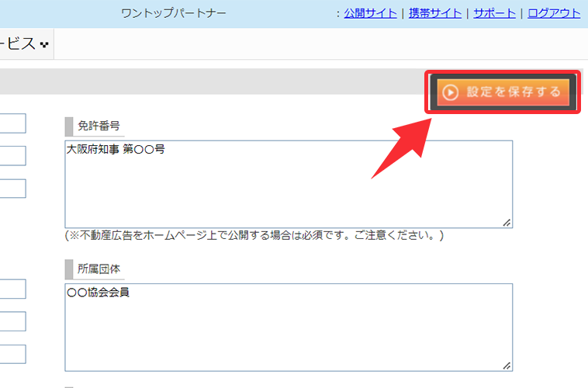The width and height of the screenshot is (588, 388).
Task: Click resize handle of 所属団体 text area
Action: tap(507, 365)
